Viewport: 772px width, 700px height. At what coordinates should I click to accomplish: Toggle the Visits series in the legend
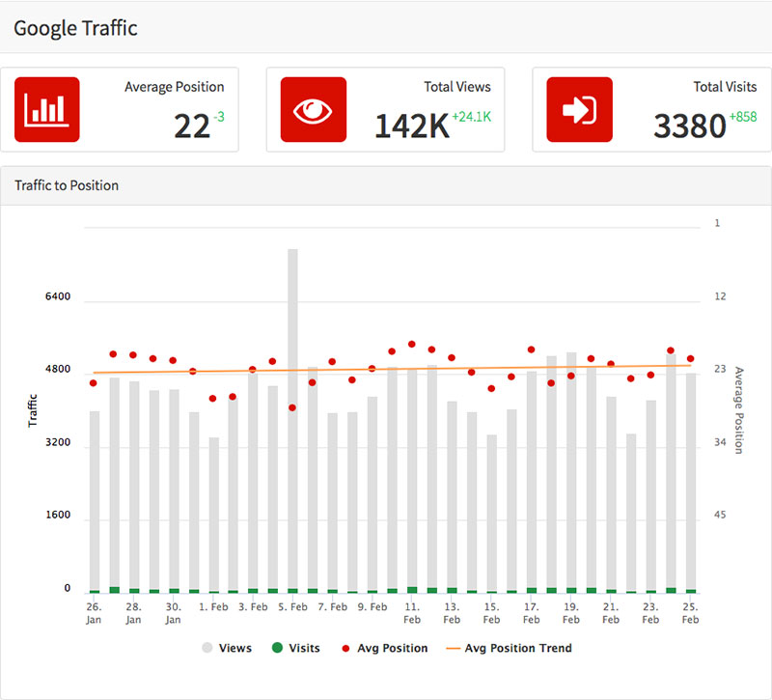(x=296, y=648)
